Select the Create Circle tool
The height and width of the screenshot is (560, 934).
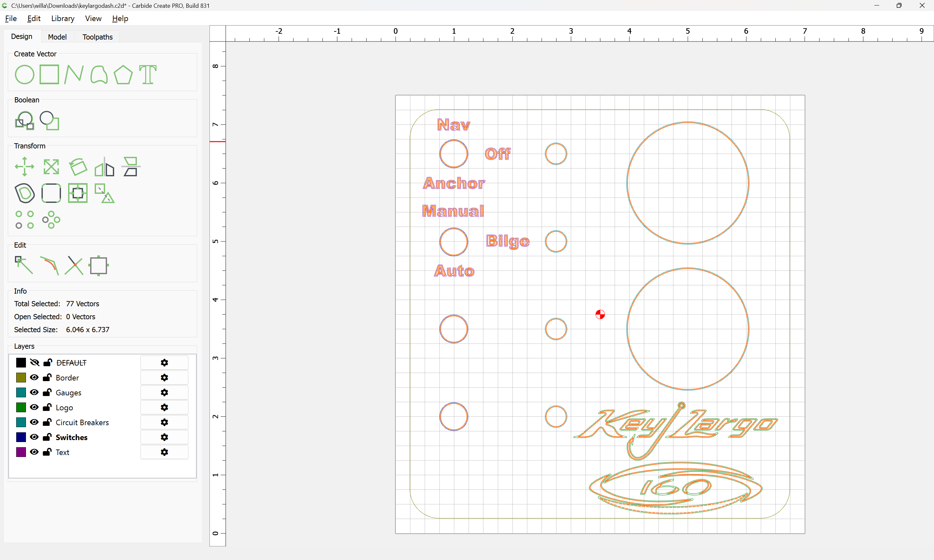pos(25,74)
